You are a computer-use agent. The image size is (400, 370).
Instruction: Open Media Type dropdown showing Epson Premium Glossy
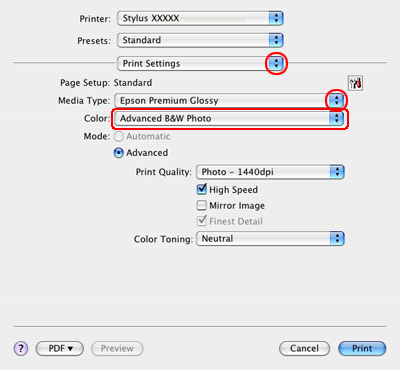[229, 100]
